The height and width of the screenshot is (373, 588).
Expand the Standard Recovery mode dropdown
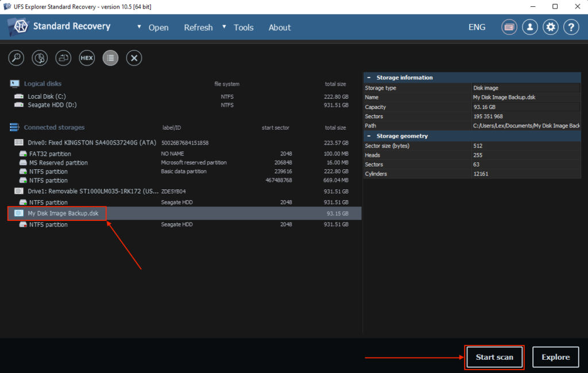(138, 26)
